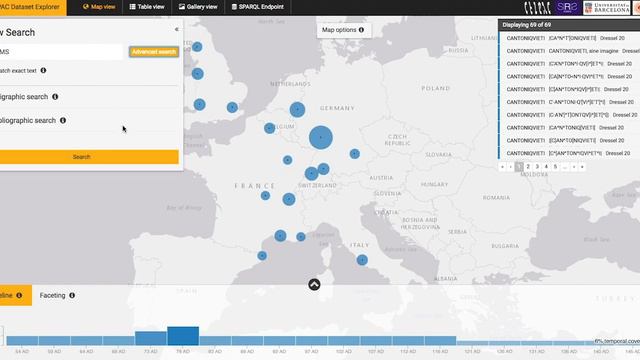Click current results page 1
The height and width of the screenshot is (360, 640).
coord(519,167)
